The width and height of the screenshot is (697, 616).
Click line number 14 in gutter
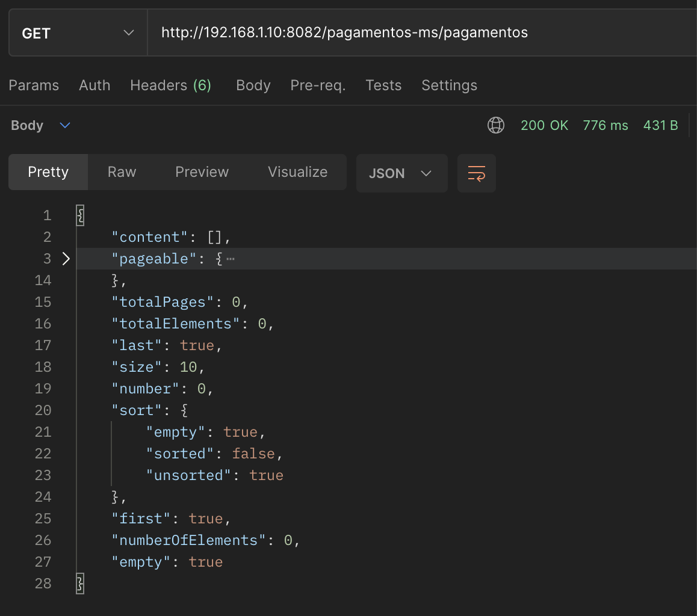(x=43, y=281)
